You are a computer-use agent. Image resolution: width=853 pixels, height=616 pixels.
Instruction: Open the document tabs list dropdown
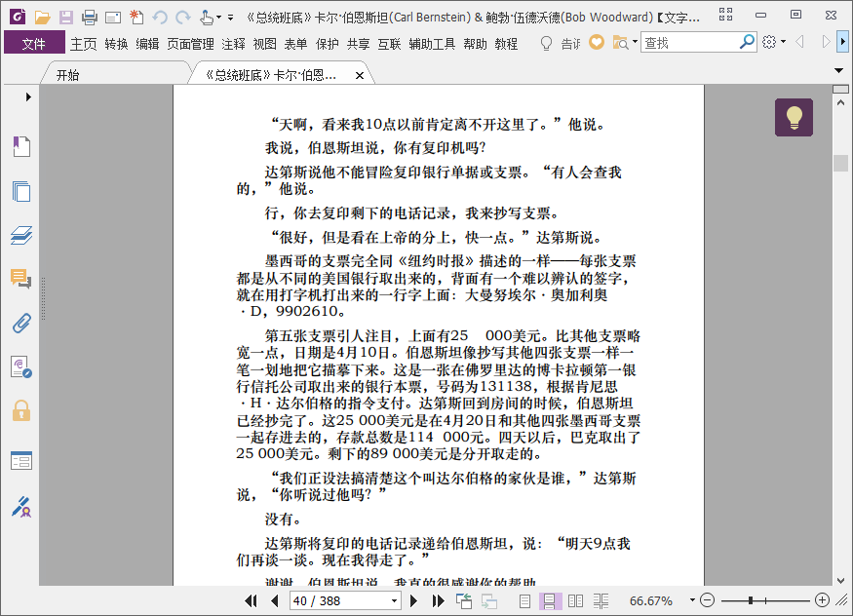point(838,71)
